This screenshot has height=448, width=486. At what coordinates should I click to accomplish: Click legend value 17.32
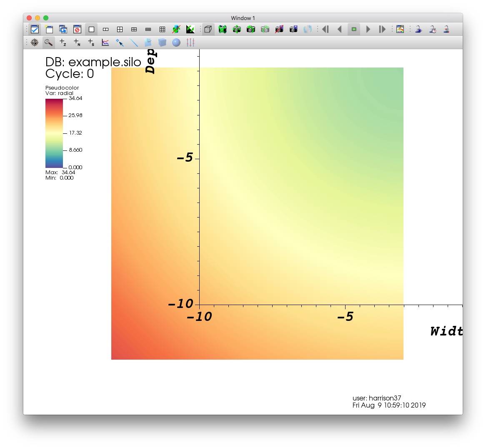(75, 133)
